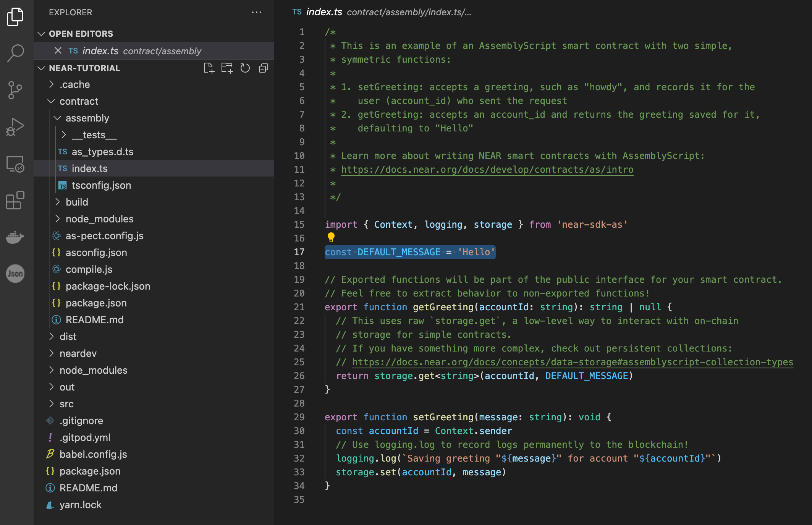Viewport: 812px width, 525px height.
Task: Collapse all folders in explorer
Action: 264,68
